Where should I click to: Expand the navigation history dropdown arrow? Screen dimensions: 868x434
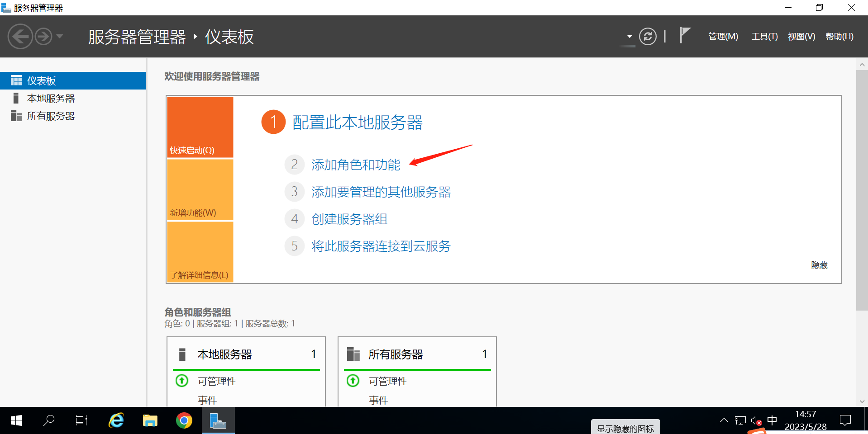(60, 37)
